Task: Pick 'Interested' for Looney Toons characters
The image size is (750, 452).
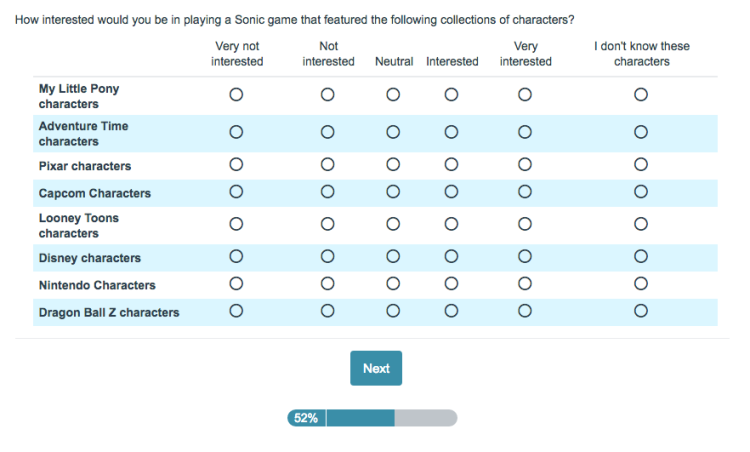Action: pyautogui.click(x=452, y=224)
